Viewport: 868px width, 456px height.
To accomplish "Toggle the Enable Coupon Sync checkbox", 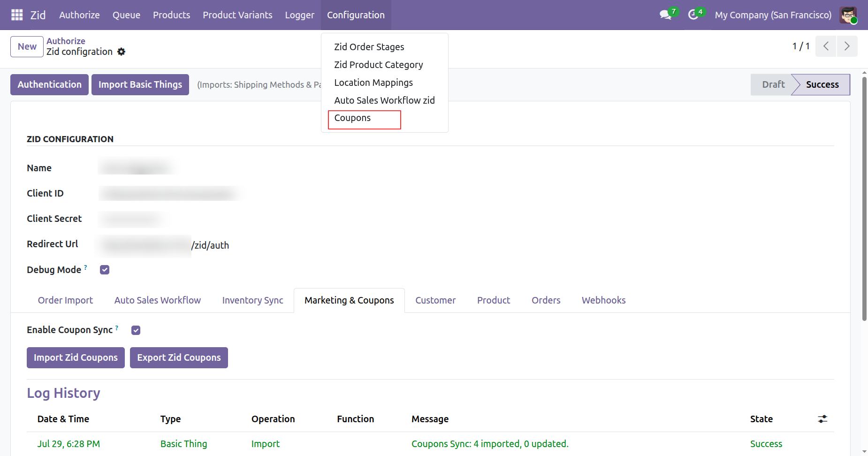I will pyautogui.click(x=136, y=330).
